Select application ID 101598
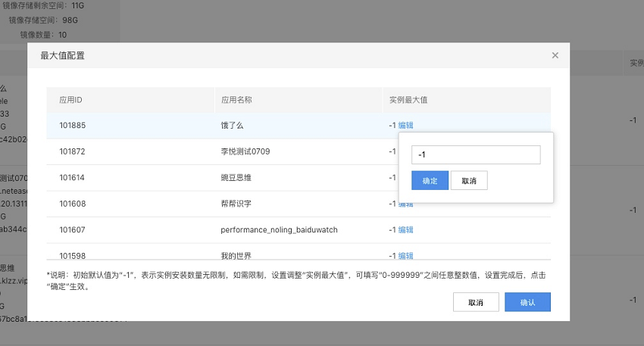The height and width of the screenshot is (346, 644). (x=72, y=256)
